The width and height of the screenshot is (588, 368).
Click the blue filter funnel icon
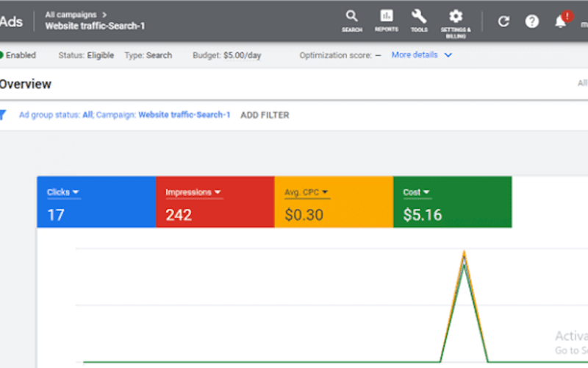3,115
